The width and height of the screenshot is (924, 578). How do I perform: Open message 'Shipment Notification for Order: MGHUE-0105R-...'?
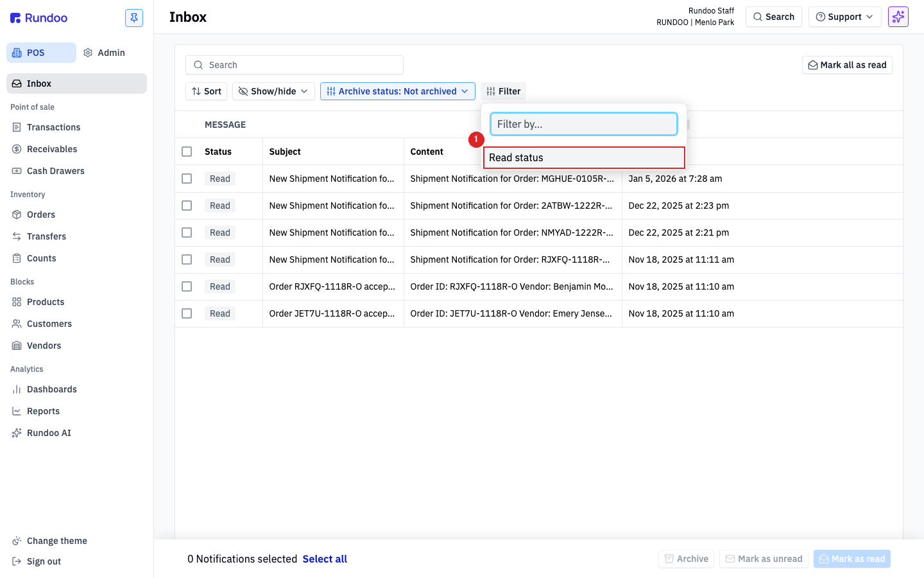pos(512,179)
